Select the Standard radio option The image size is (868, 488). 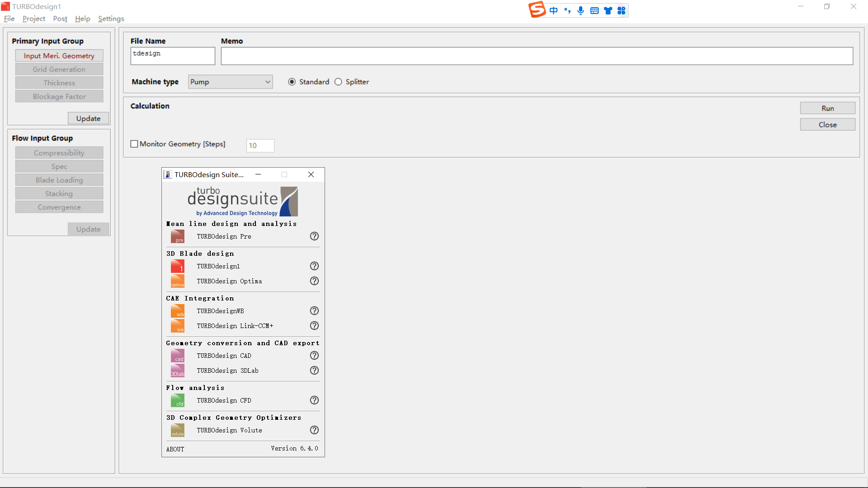coord(292,82)
